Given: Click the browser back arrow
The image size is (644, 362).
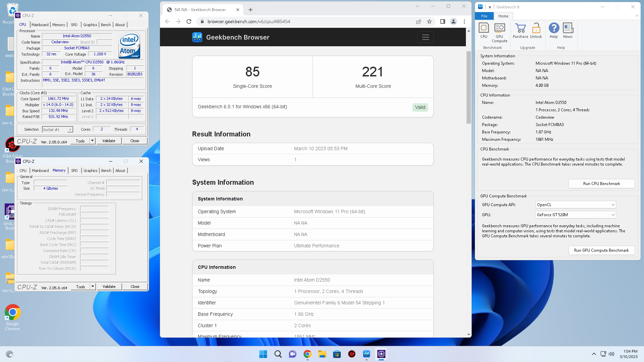Looking at the screenshot, I should click(x=167, y=21).
